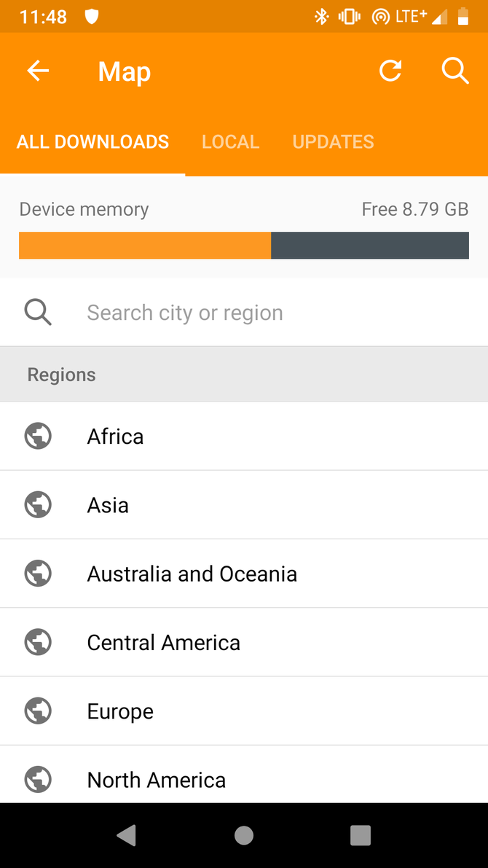Open the UPDATES tab

(333, 141)
